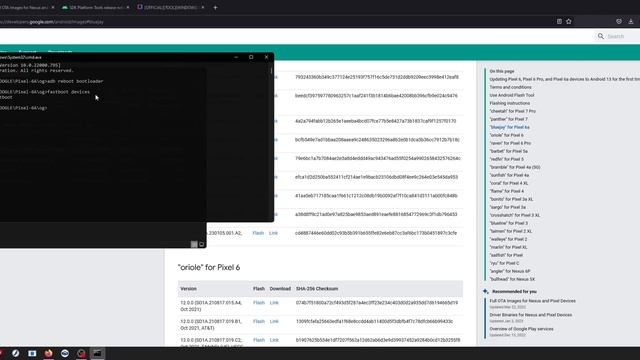Switch to the OFFICIAL TOOL tab
This screenshot has height=360, width=640.
pos(171,7)
